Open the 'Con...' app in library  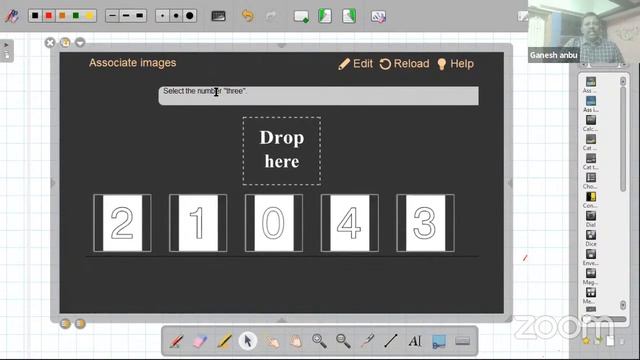click(x=591, y=200)
